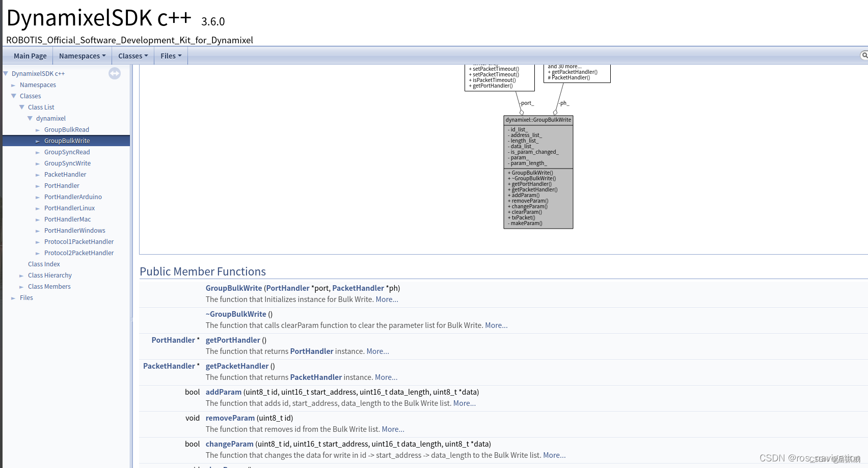Open the Class Index entry
The height and width of the screenshot is (468, 868).
coord(44,264)
